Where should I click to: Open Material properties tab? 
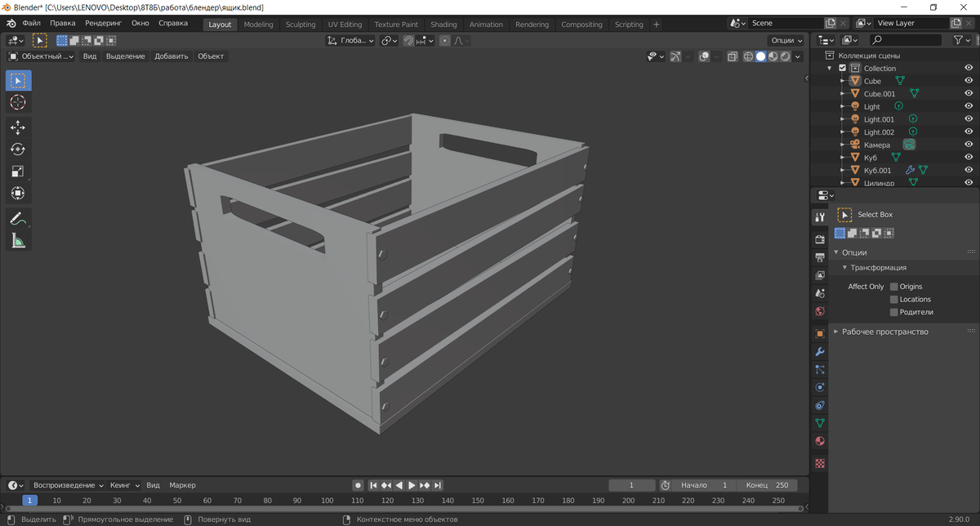pyautogui.click(x=820, y=441)
